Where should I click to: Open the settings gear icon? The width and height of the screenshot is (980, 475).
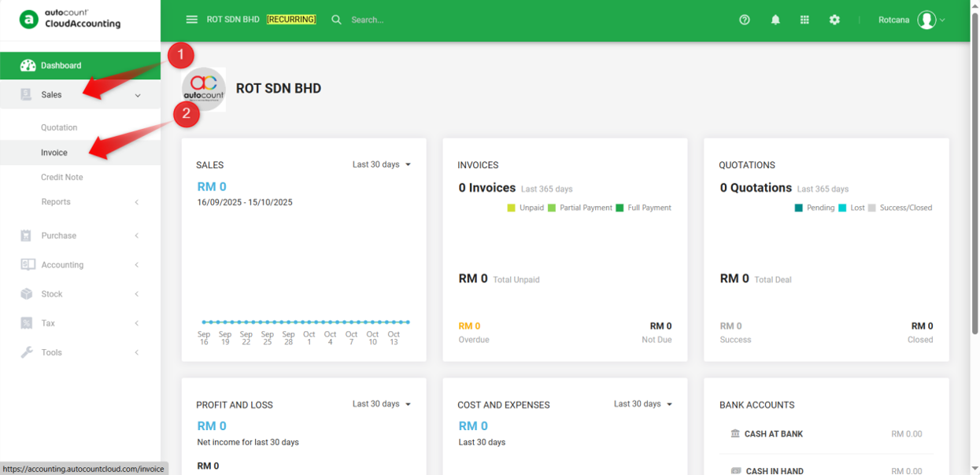834,20
